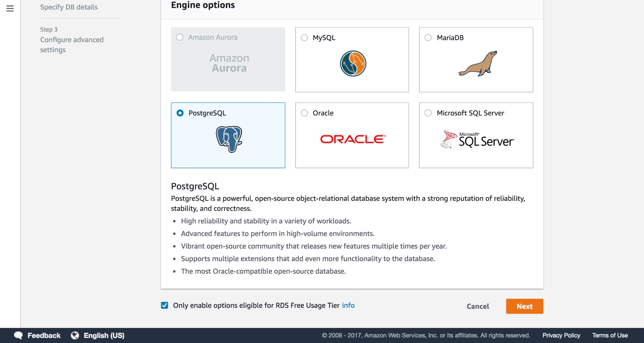Click the MariaDB seal logo
This screenshot has width=644, height=343.
coord(478,64)
